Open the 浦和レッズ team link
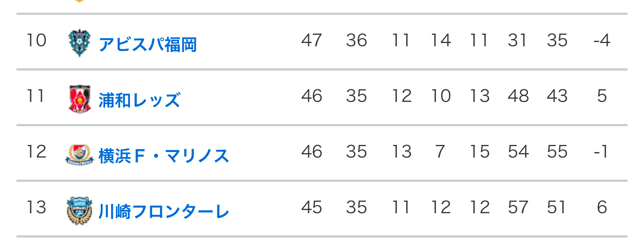Viewport: 644px width, 248px height. (x=139, y=100)
